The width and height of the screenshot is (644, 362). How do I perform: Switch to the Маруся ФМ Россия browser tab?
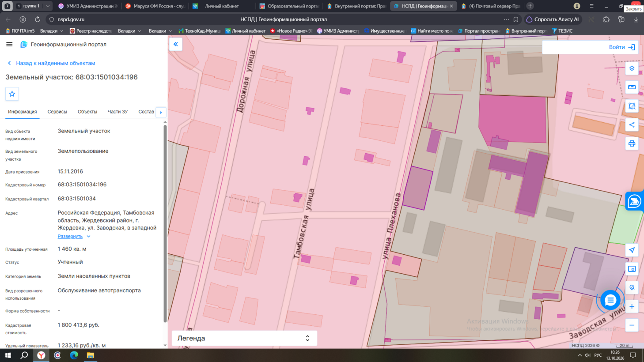coord(155,6)
